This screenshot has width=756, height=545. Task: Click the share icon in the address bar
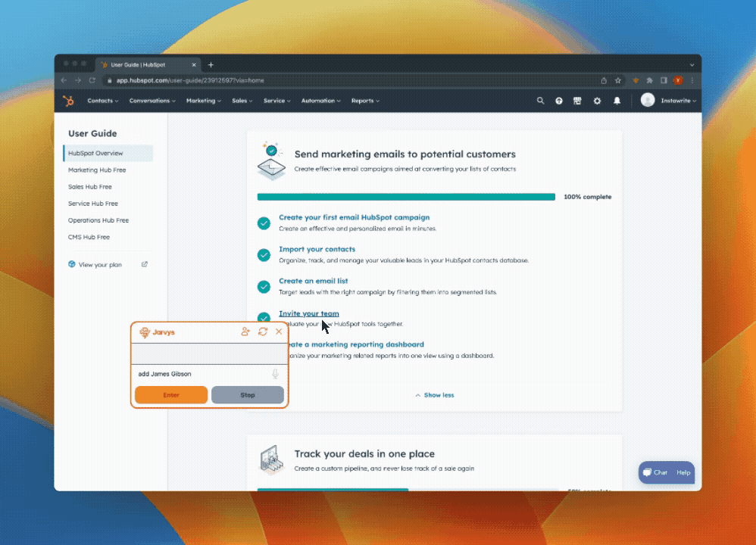coord(604,80)
